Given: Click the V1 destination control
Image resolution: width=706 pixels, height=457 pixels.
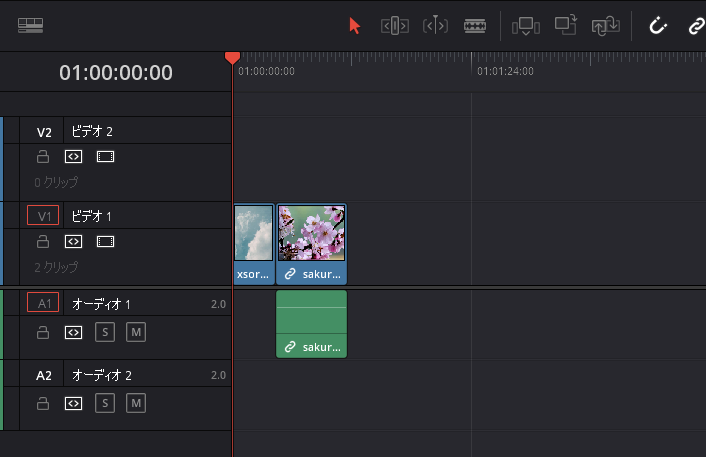Looking at the screenshot, I should [x=43, y=215].
